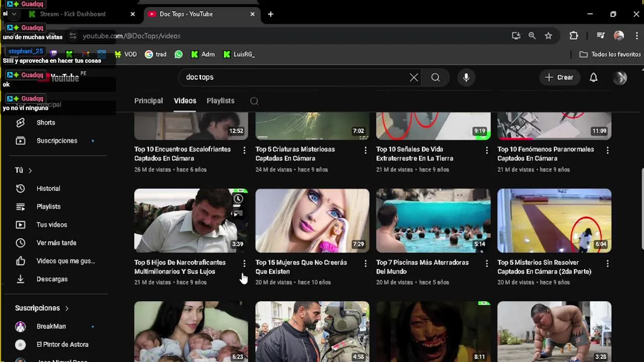Open Todos los favoritos bookmarks folder
The width and height of the screenshot is (644, 362).
pyautogui.click(x=610, y=54)
